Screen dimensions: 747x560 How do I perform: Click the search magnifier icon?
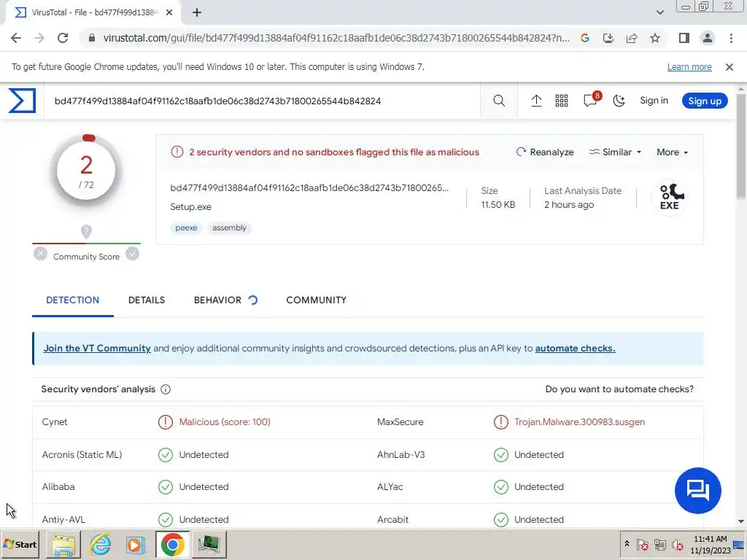499,101
